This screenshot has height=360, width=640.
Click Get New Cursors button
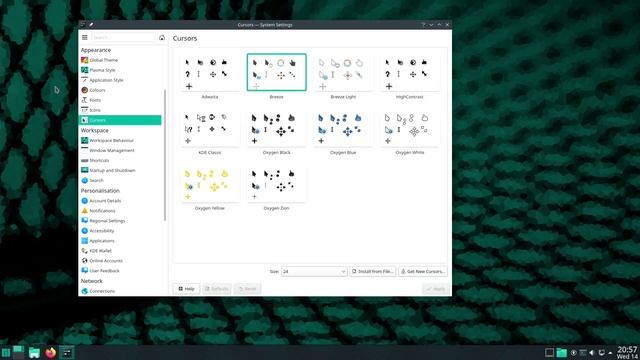[x=423, y=271]
